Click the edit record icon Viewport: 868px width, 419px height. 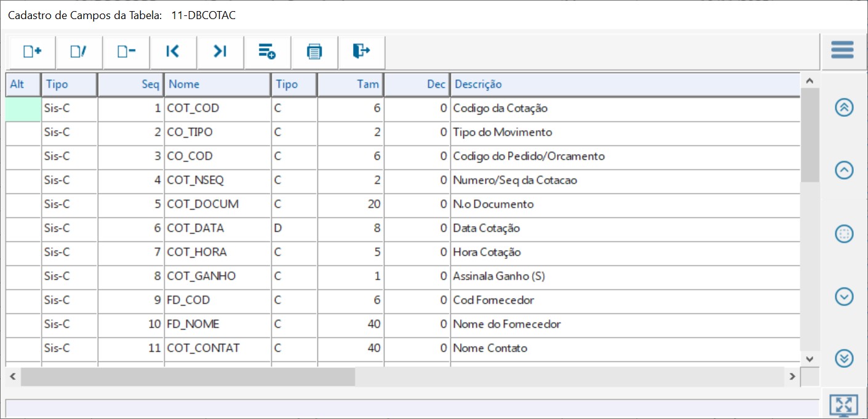tap(79, 52)
